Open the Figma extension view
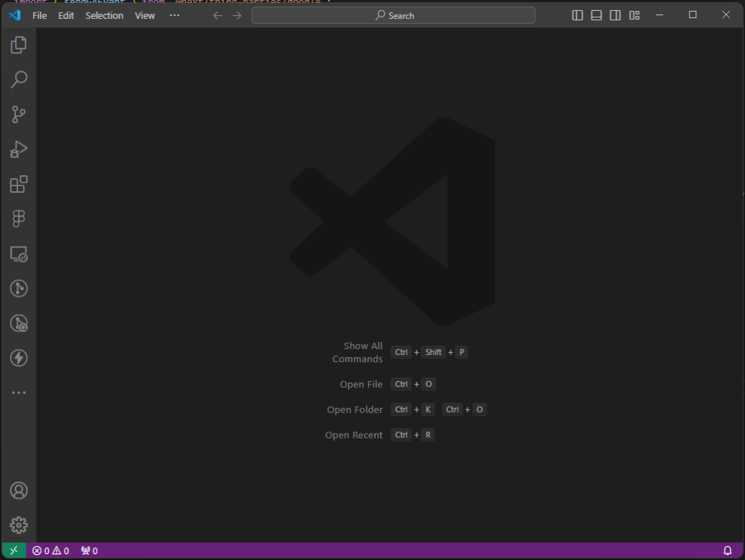This screenshot has width=745, height=560. pyautogui.click(x=18, y=219)
